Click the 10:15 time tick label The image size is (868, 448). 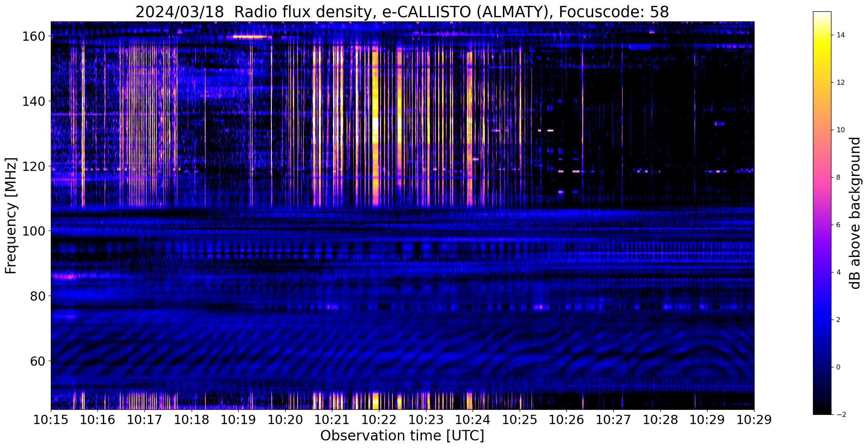click(x=51, y=420)
